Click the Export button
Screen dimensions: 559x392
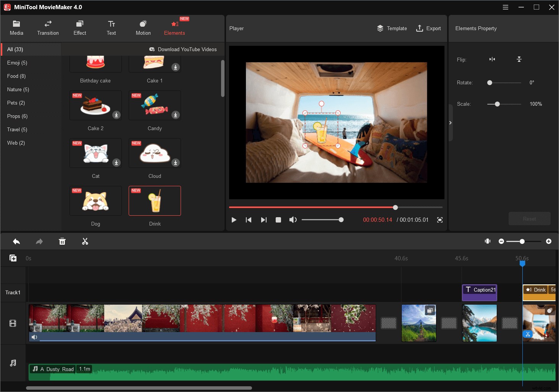(x=428, y=28)
